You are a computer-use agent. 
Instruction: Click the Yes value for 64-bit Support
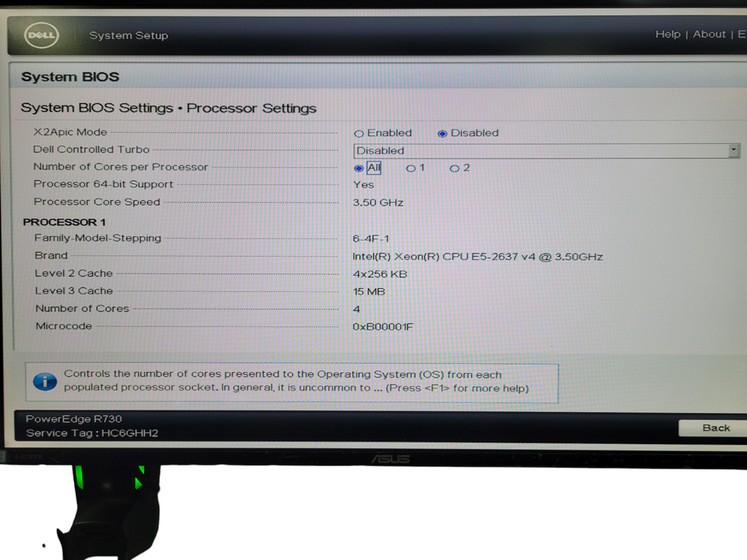[363, 185]
